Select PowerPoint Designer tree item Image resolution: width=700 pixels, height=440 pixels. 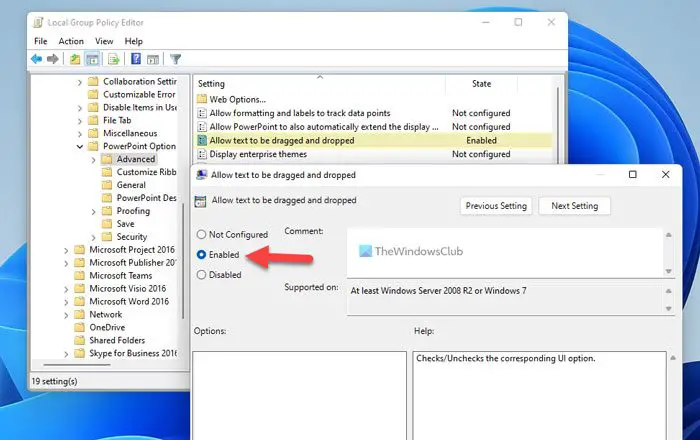click(x=146, y=198)
